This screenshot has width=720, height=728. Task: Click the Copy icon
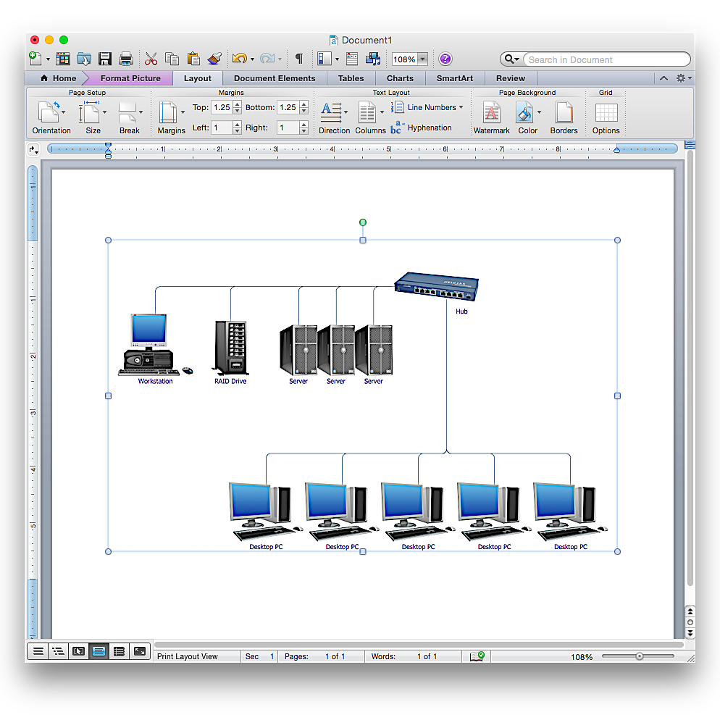point(172,59)
